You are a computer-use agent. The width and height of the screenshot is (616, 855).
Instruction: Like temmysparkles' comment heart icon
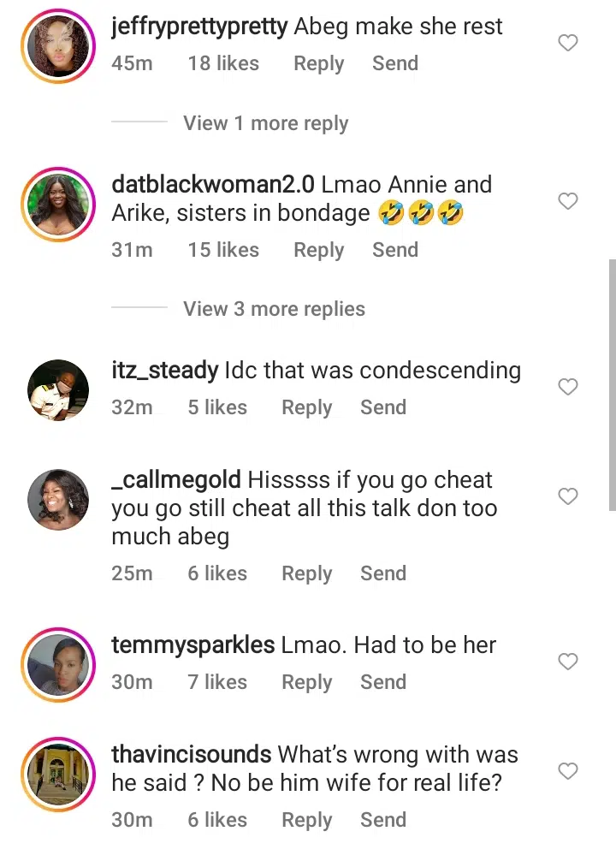coord(568,662)
